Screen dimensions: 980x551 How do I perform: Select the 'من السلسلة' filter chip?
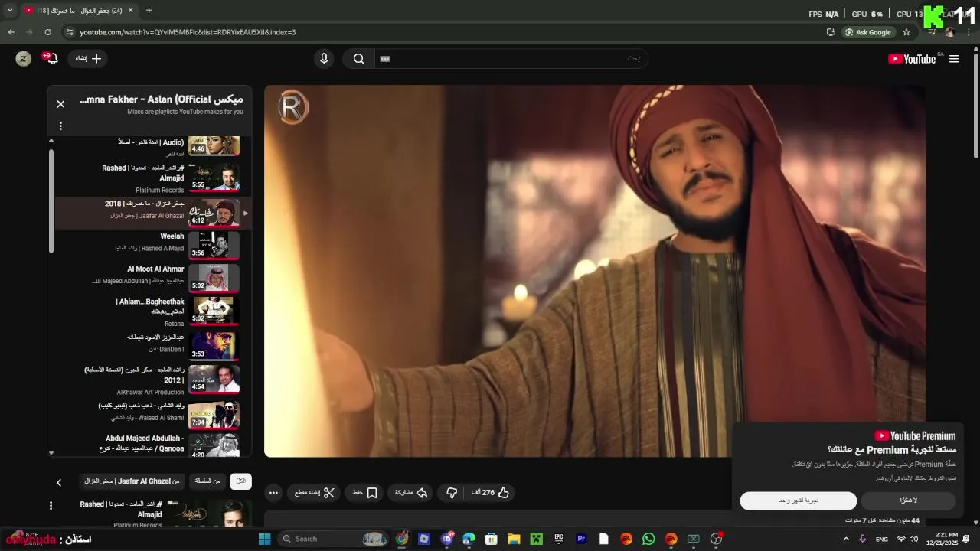tap(207, 481)
